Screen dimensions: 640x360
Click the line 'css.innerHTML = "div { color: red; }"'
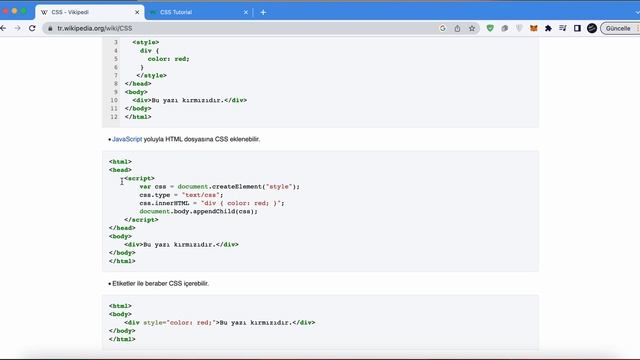(x=212, y=203)
